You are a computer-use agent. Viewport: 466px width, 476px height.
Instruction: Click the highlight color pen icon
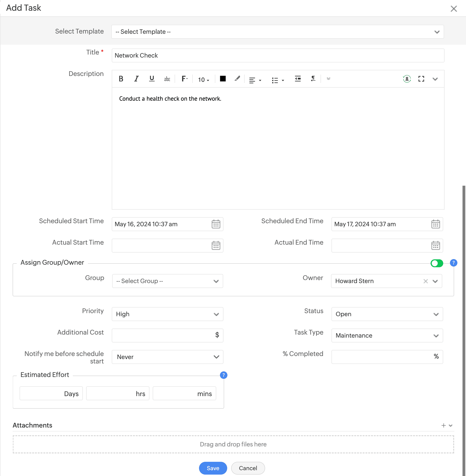pyautogui.click(x=237, y=79)
